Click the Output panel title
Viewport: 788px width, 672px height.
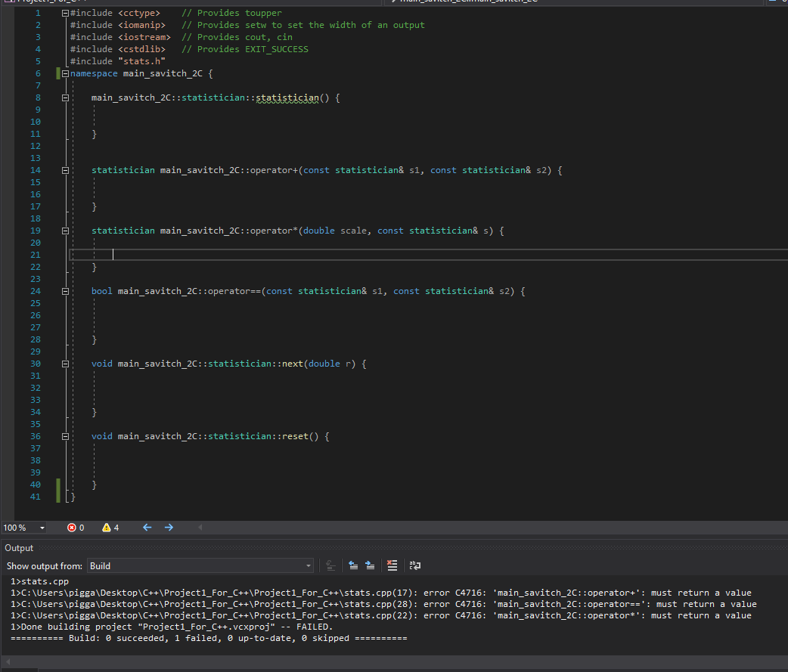pyautogui.click(x=19, y=548)
